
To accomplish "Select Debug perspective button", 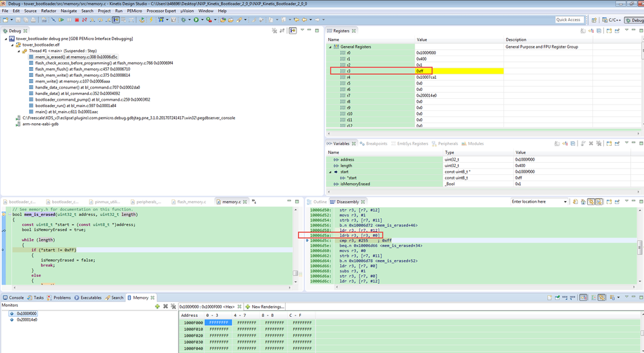I will click(x=634, y=20).
